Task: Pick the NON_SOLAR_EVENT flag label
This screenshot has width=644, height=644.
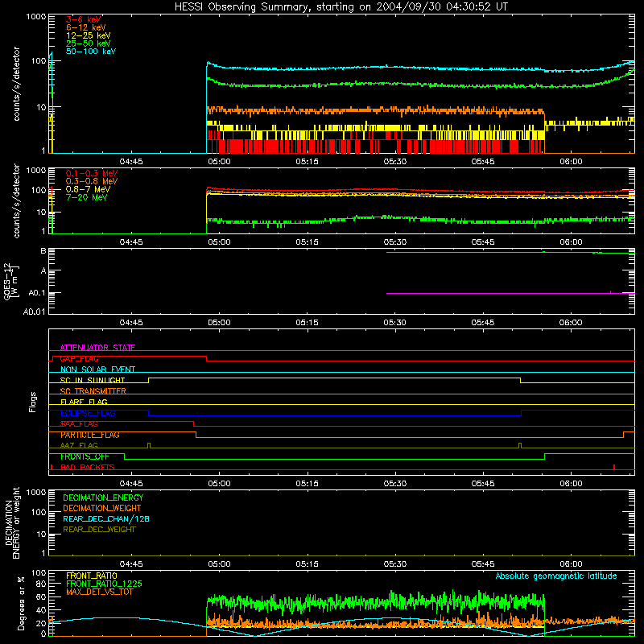Action: pos(97,369)
